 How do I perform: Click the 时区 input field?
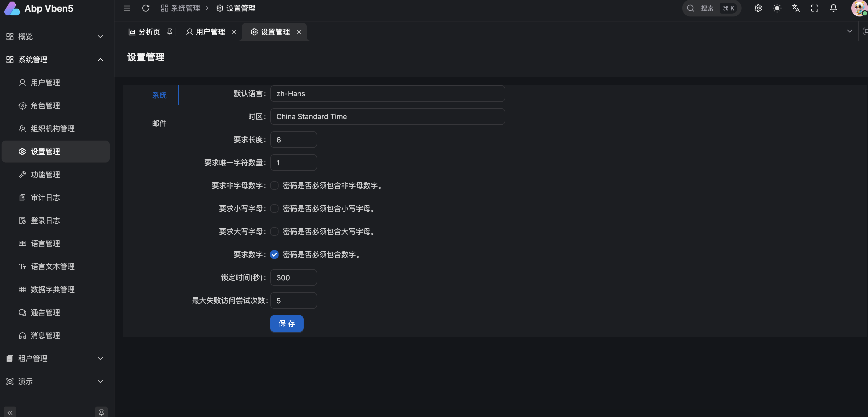[x=387, y=117]
